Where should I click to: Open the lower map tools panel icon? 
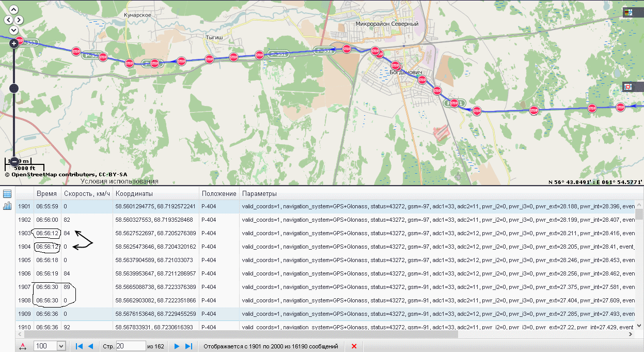(x=629, y=86)
